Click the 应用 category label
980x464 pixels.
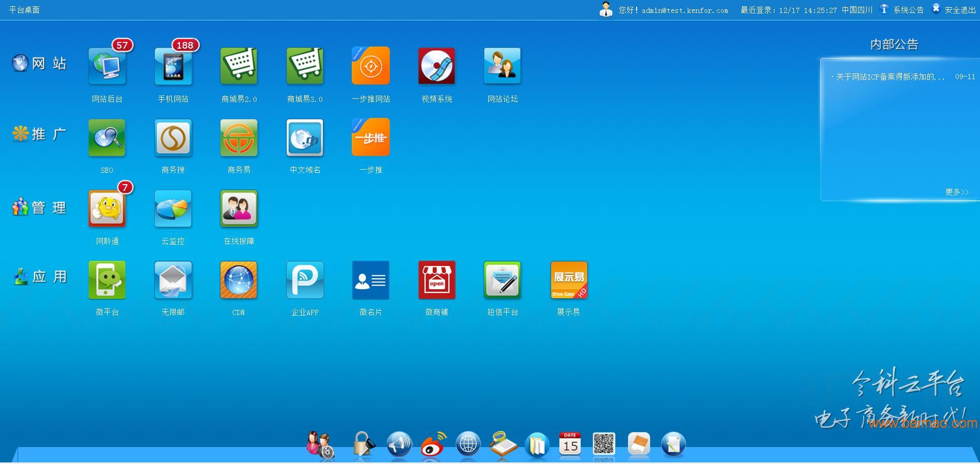(x=50, y=277)
